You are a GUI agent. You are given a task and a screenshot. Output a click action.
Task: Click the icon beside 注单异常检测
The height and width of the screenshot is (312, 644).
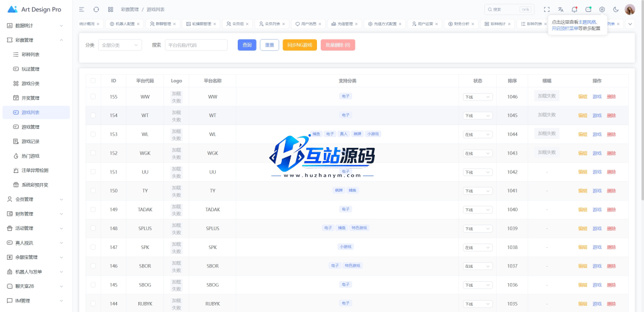[x=16, y=170]
